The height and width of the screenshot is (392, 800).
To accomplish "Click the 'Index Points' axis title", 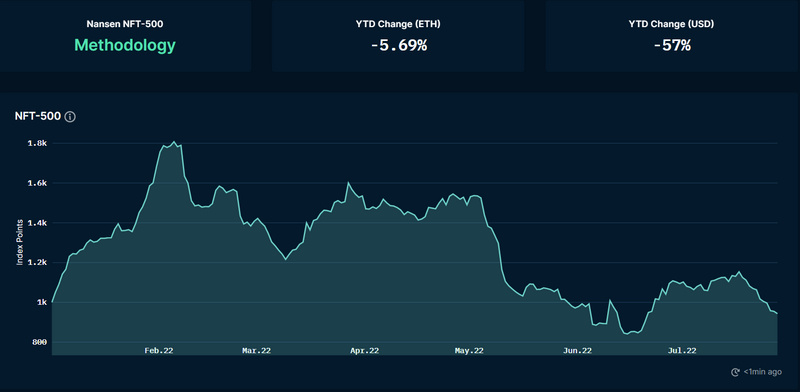I will pos(20,242).
